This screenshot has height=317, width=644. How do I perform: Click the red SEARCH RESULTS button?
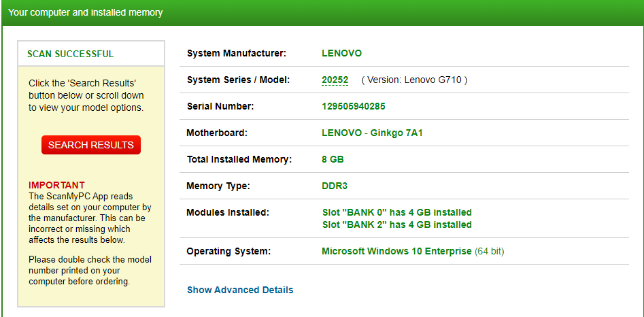pyautogui.click(x=90, y=145)
